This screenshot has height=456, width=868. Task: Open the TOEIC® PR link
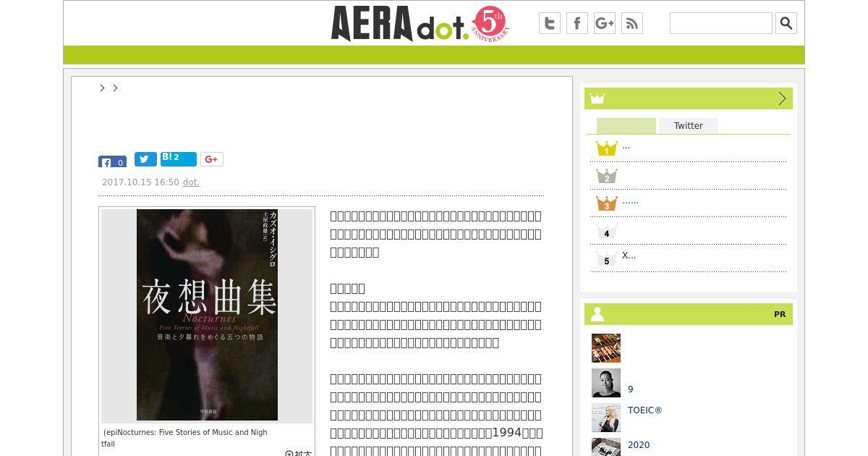click(x=645, y=410)
